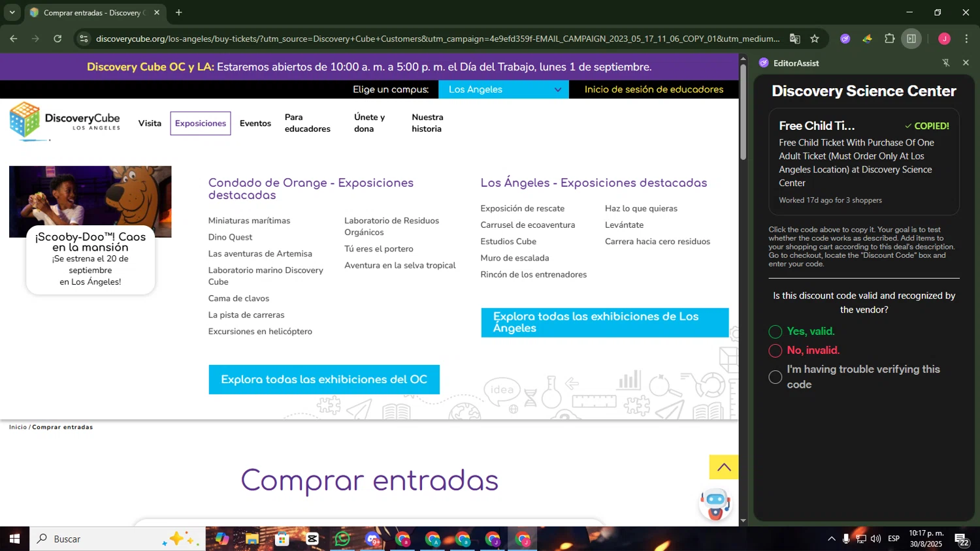Click the page's vertical scrollbar thumb
The image size is (980, 551).
[743, 112]
